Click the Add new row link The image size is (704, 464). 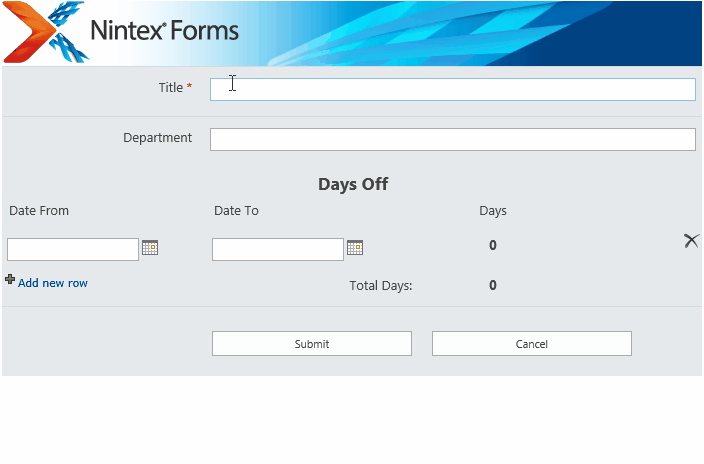point(53,283)
